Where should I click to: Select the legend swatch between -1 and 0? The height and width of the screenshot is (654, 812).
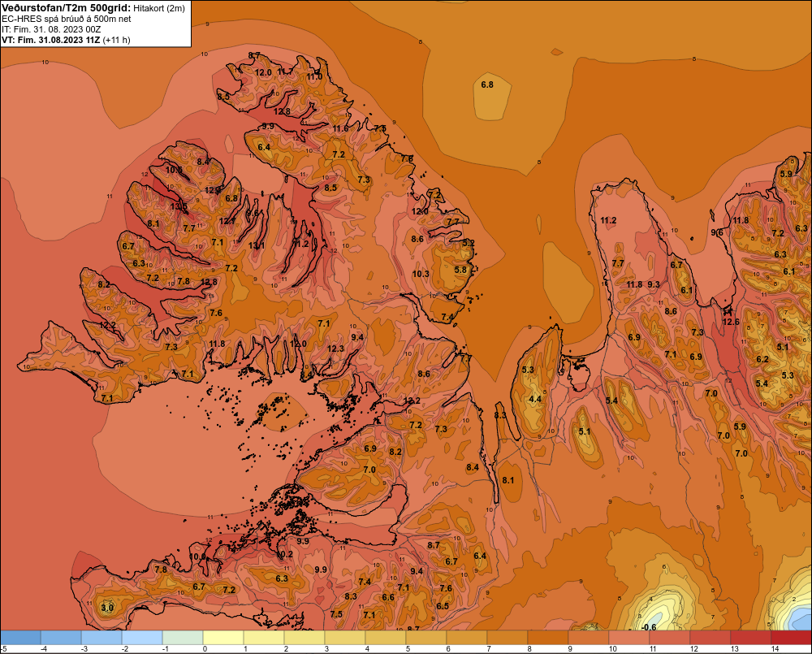pyautogui.click(x=183, y=638)
